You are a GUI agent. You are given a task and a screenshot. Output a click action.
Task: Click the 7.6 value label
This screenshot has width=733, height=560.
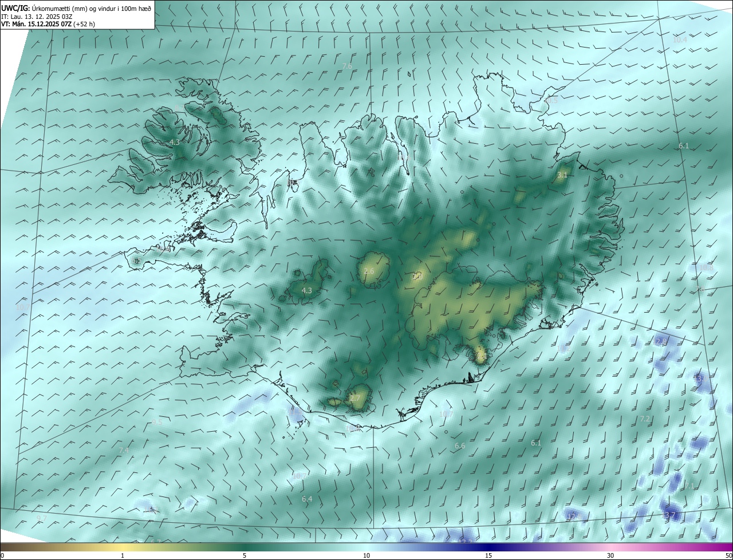347,66
